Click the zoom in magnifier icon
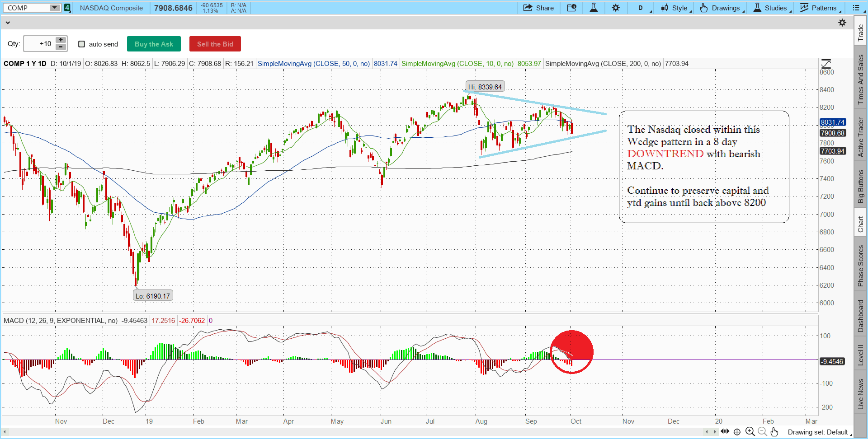The image size is (868, 439). point(750,432)
